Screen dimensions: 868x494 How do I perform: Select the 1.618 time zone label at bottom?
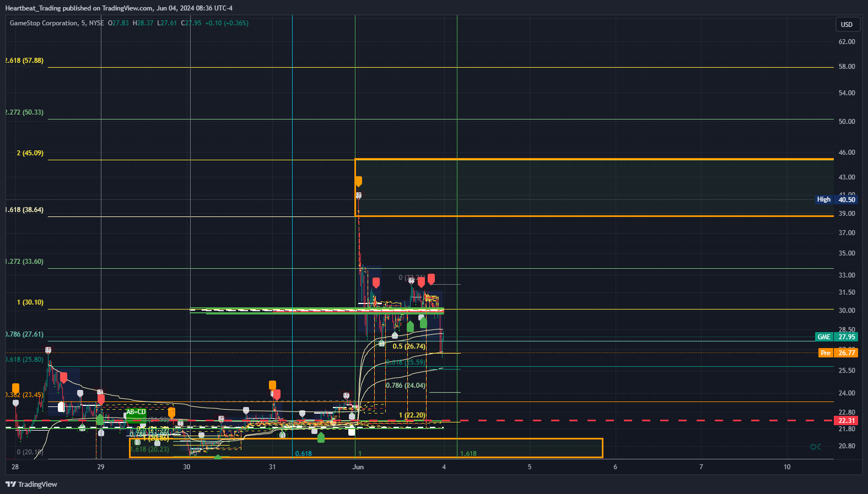point(468,454)
